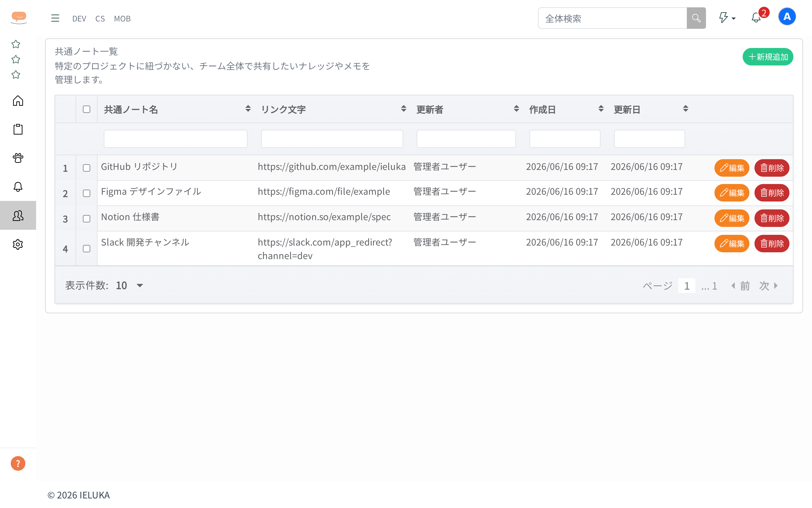Open the clipboard icon in sidebar
Image resolution: width=812 pixels, height=508 pixels.
tap(18, 129)
